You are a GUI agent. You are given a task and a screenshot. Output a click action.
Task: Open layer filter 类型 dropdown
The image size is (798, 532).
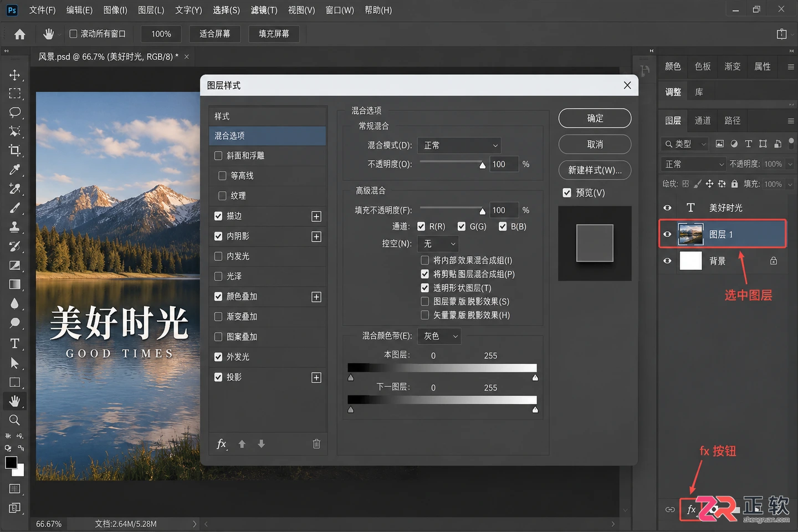click(686, 144)
